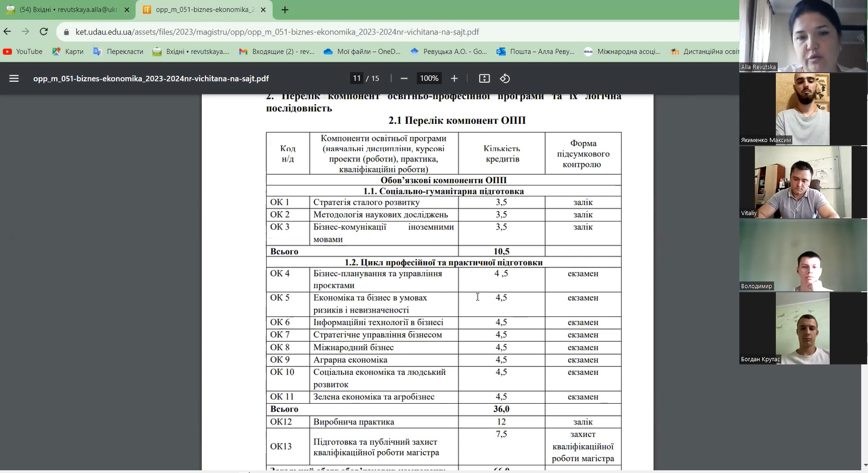Screen dimensions: 868x473
Task: Click credits value 12 for Виробнича практика
Action: pos(501,422)
